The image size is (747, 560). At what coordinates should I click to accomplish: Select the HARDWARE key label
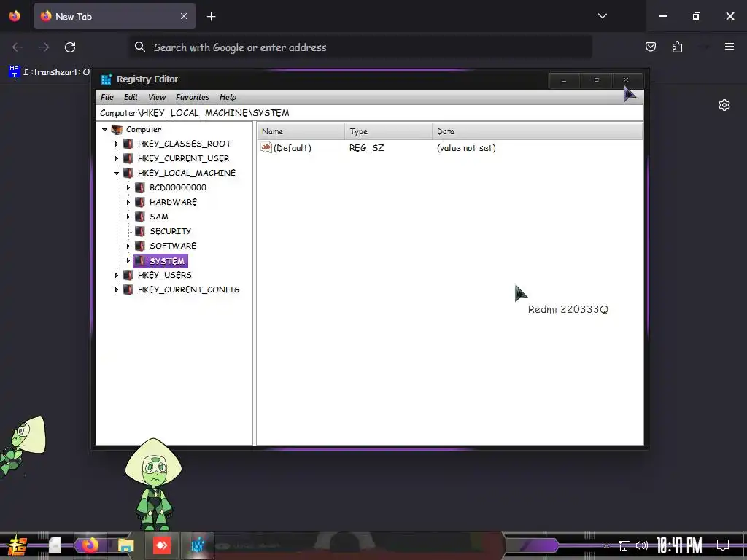[x=173, y=202]
